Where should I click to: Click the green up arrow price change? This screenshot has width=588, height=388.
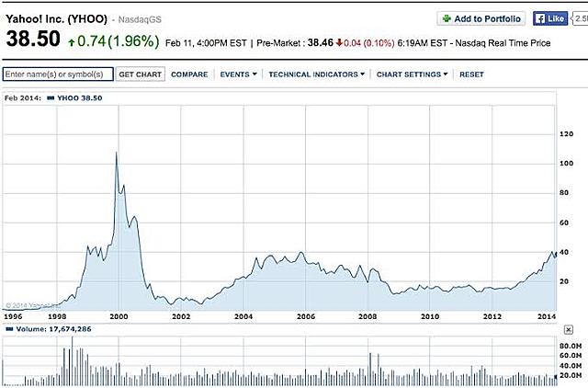pyautogui.click(x=72, y=42)
